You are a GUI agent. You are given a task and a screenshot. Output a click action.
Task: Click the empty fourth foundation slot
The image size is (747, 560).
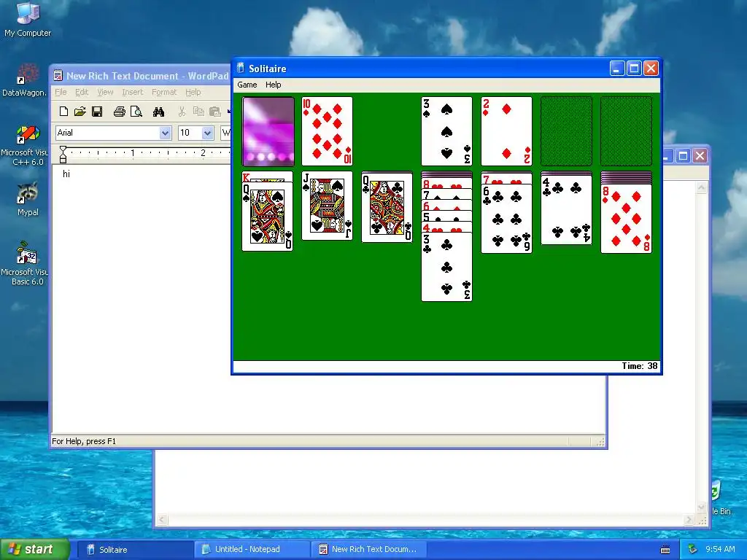pyautogui.click(x=626, y=131)
